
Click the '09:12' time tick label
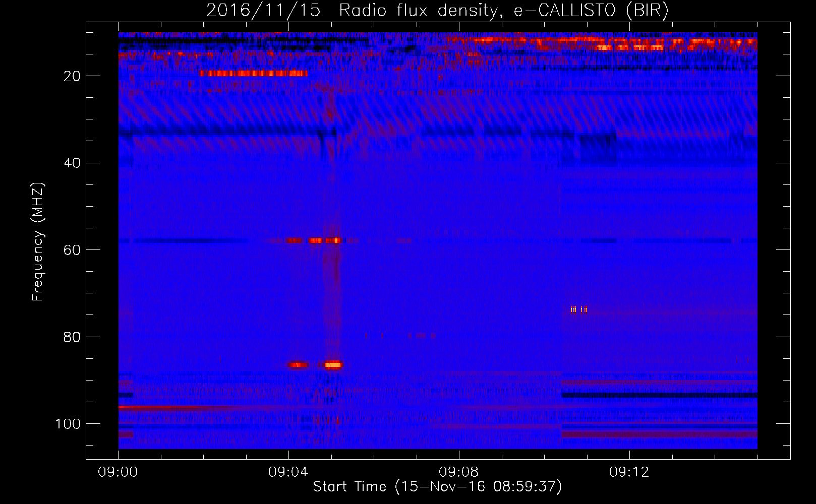[629, 472]
